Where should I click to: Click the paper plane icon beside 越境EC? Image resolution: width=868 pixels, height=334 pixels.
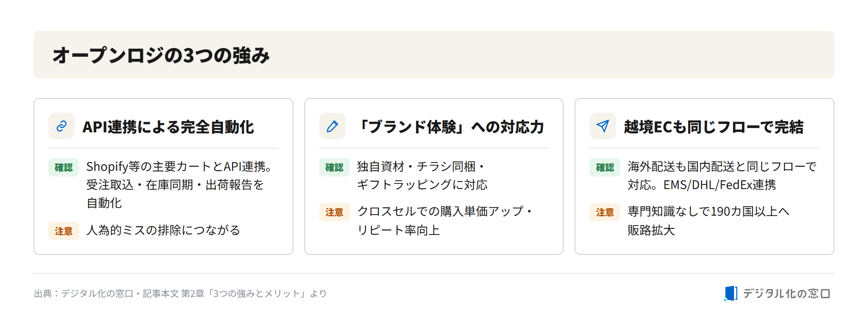pyautogui.click(x=603, y=126)
